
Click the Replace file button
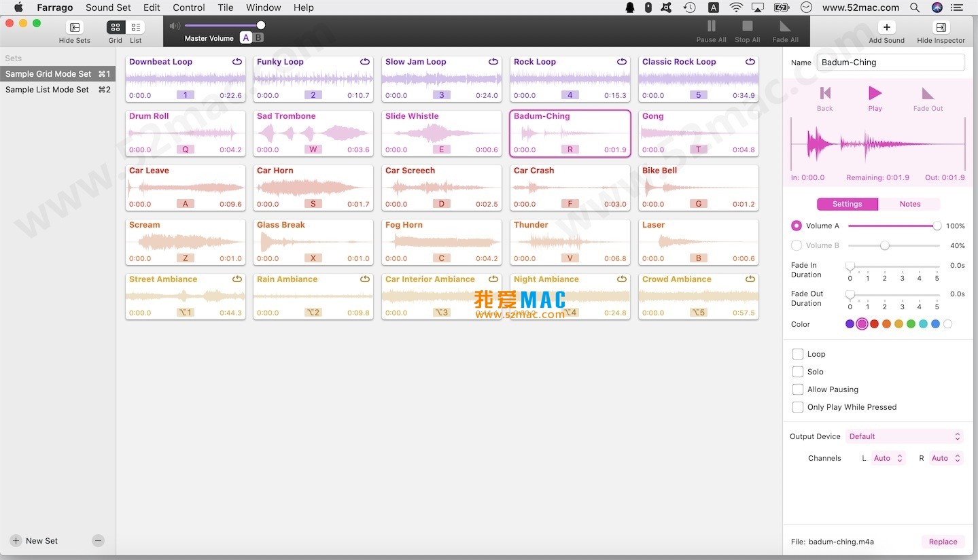943,542
